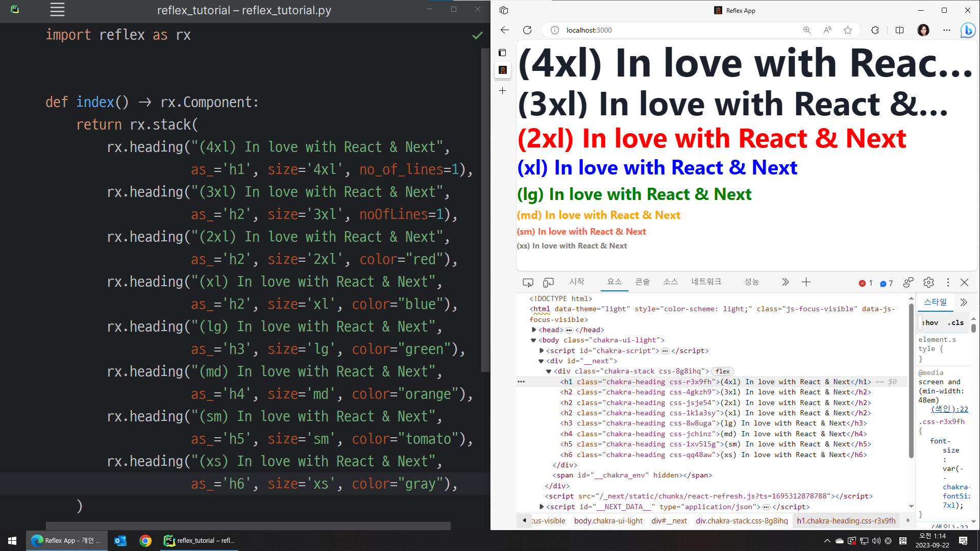The height and width of the screenshot is (551, 980).
Task: Open Bing Copilot sidebar icon
Action: [967, 30]
